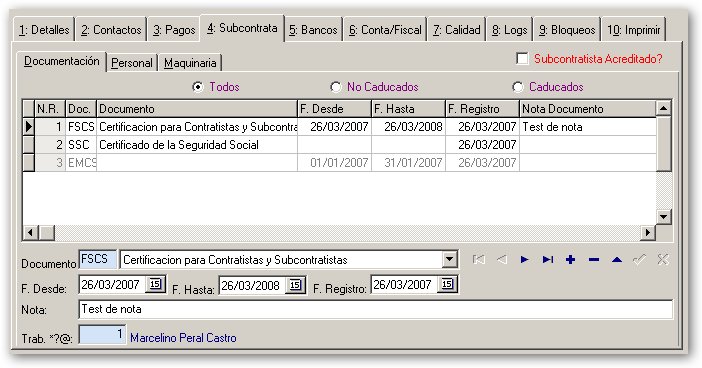Open calendar for F. Registro date
Image resolution: width=702 pixels, height=368 pixels.
tap(448, 284)
